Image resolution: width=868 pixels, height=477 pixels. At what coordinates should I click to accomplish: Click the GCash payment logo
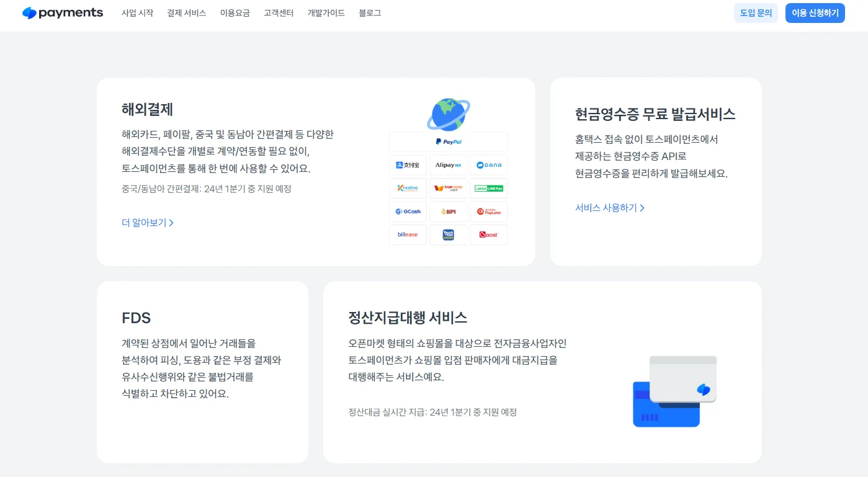point(408,211)
